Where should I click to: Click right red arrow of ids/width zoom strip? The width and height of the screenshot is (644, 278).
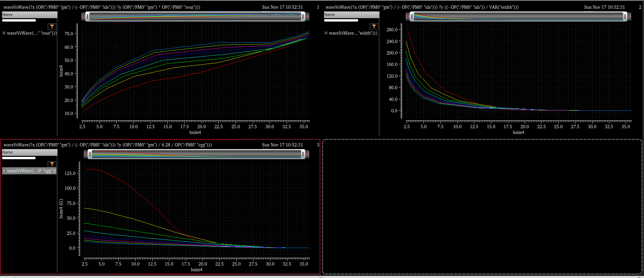point(629,16)
